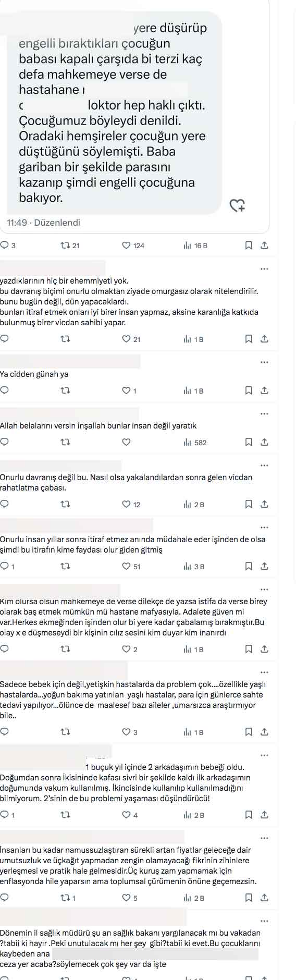Like the 'Allah belalarını versin' reply
This screenshot has width=296, height=980.
point(126,443)
